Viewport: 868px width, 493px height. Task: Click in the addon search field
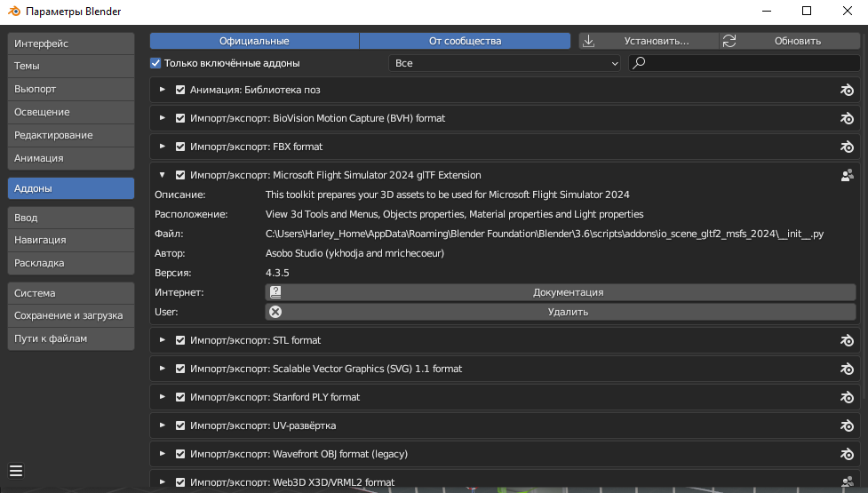[745, 62]
